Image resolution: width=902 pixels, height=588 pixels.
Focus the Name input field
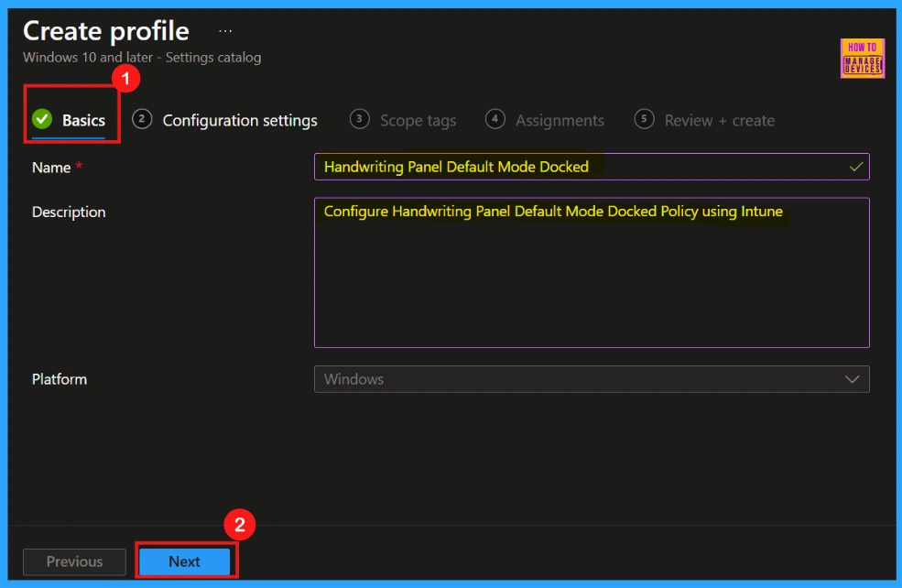click(592, 167)
